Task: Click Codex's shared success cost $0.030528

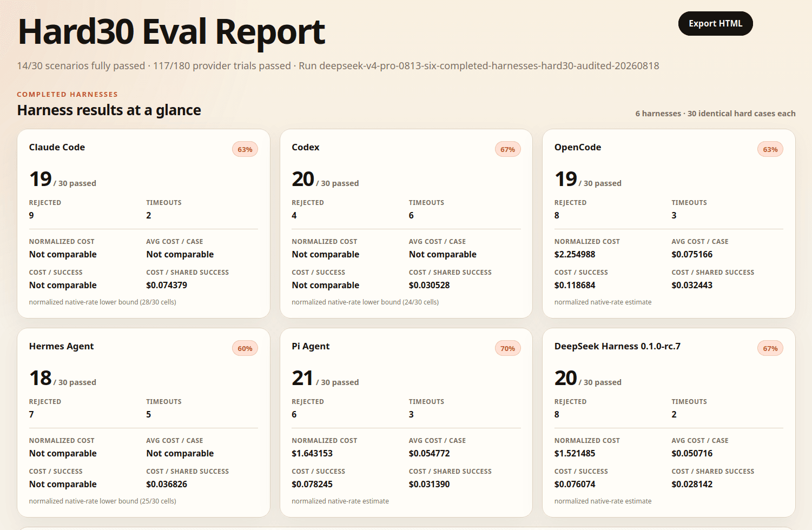Action: click(430, 285)
